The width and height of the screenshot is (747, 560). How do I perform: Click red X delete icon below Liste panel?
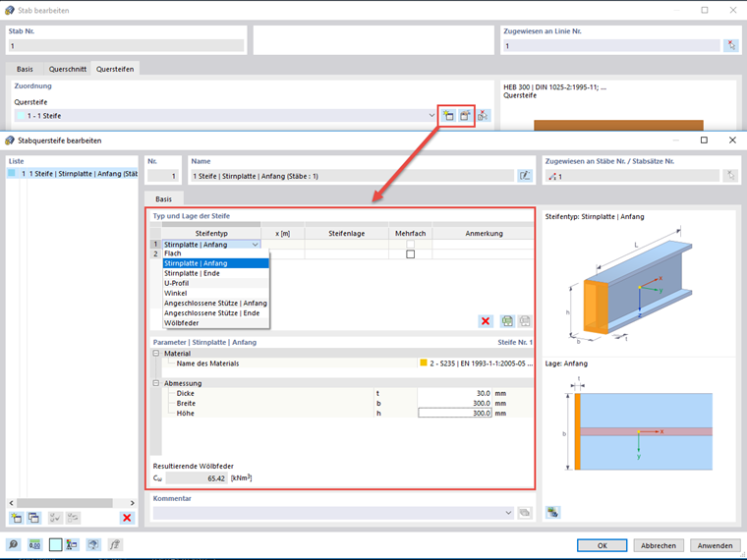(x=127, y=518)
